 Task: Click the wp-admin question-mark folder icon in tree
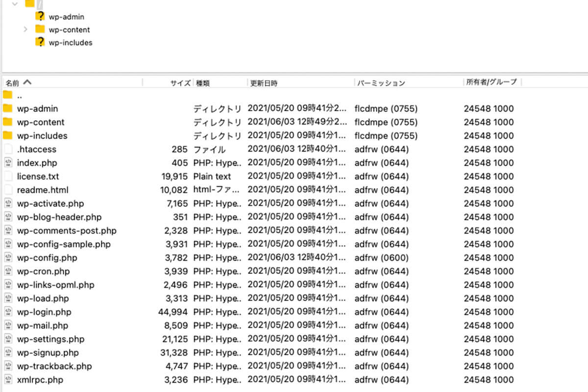(x=40, y=16)
